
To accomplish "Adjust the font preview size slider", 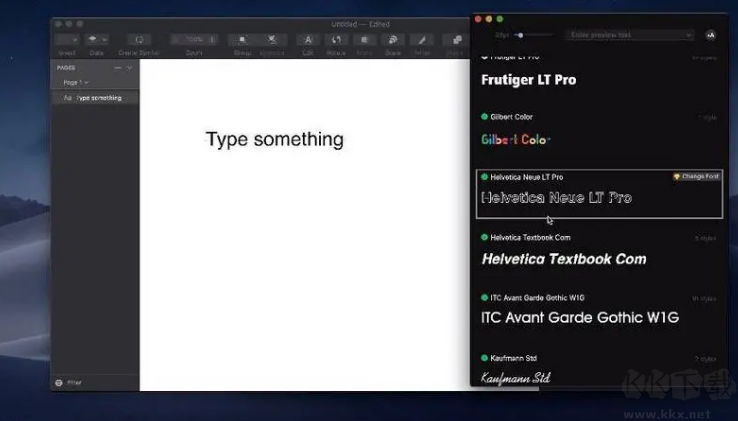I will (521, 35).
